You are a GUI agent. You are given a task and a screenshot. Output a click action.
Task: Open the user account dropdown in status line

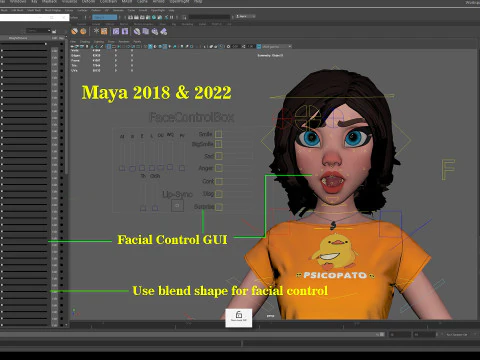coord(245,16)
